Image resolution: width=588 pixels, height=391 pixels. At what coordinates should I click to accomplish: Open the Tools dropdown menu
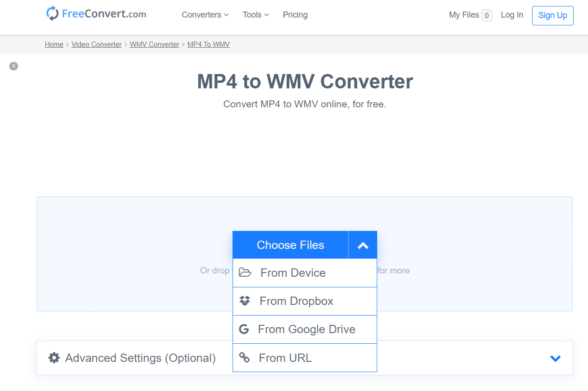click(256, 15)
